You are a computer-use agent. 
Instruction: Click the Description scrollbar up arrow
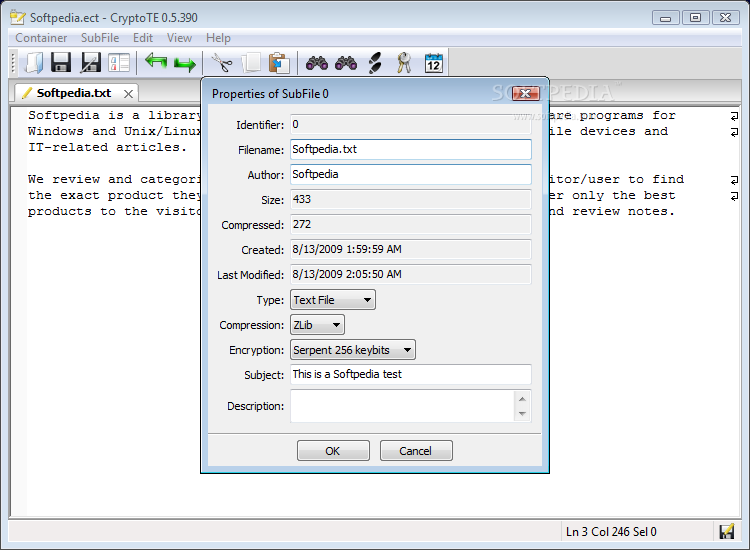(x=522, y=398)
